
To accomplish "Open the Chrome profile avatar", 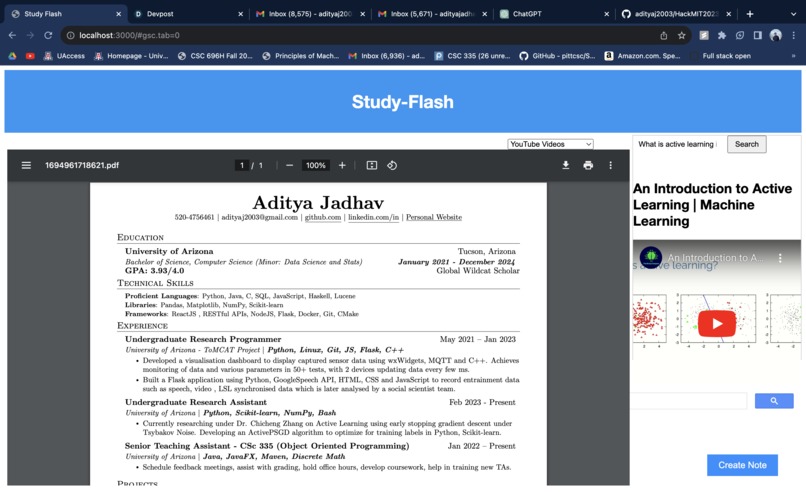I will tap(776, 35).
